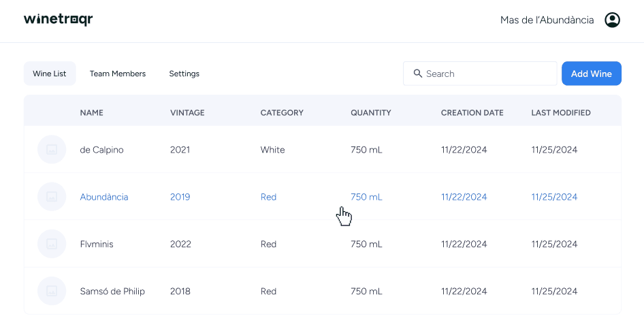Click the search magnifier icon
The image size is (644, 327).
click(x=417, y=74)
